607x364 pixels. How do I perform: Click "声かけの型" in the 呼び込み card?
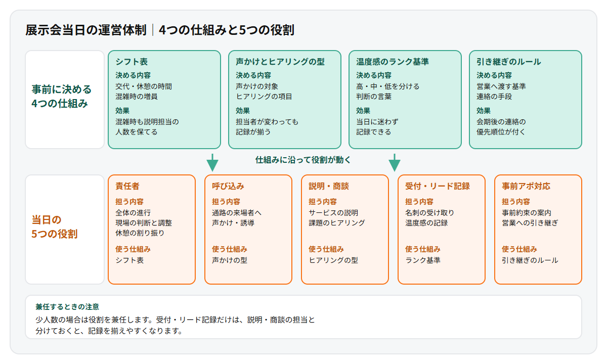point(230,260)
